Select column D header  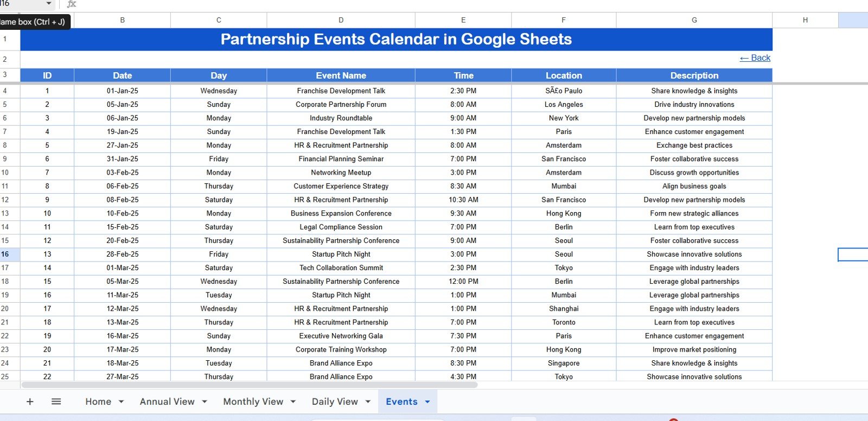(341, 20)
